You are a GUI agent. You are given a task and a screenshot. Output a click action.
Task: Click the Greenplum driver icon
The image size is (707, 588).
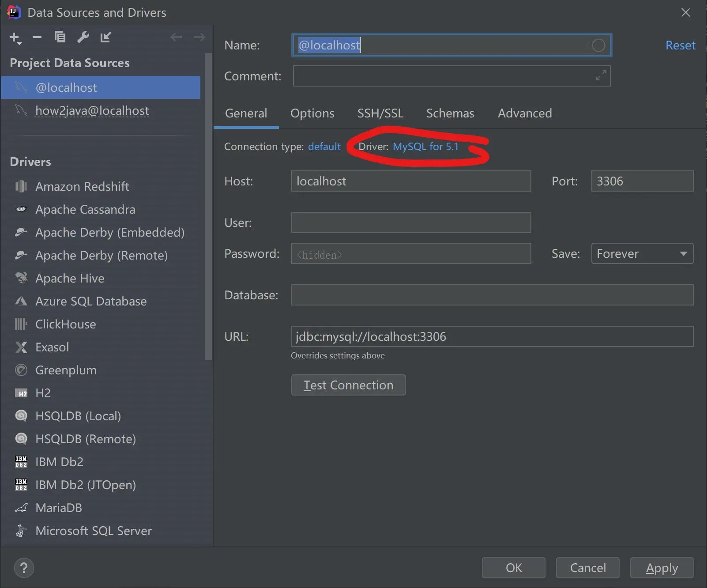pyautogui.click(x=21, y=370)
